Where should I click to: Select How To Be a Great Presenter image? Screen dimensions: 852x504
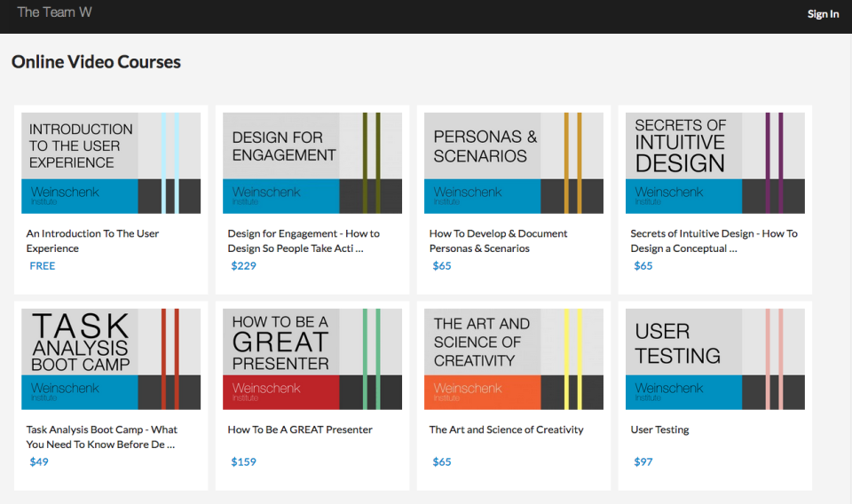(x=312, y=359)
